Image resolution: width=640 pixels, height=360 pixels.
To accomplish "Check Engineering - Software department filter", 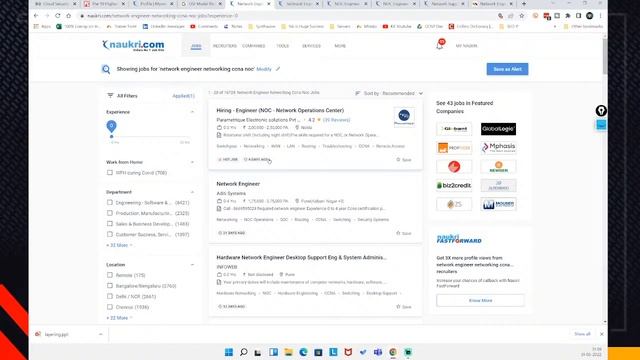I will point(109,202).
